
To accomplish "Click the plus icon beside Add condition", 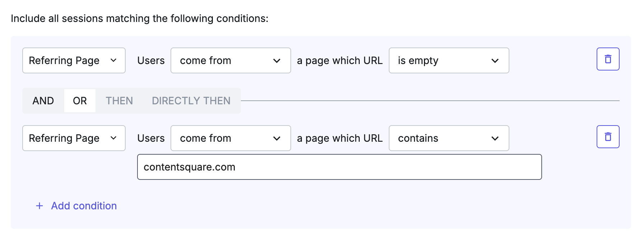I will click(39, 206).
